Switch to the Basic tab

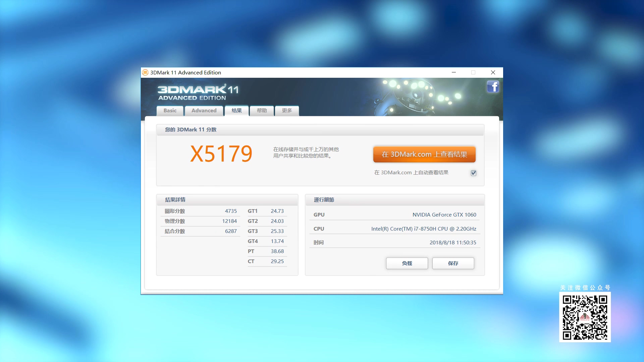170,111
